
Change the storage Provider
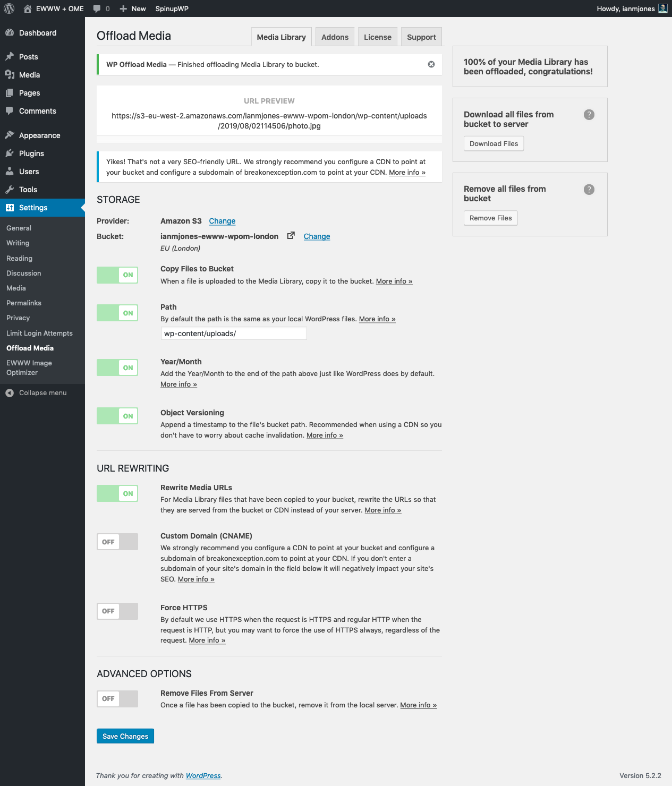[222, 221]
